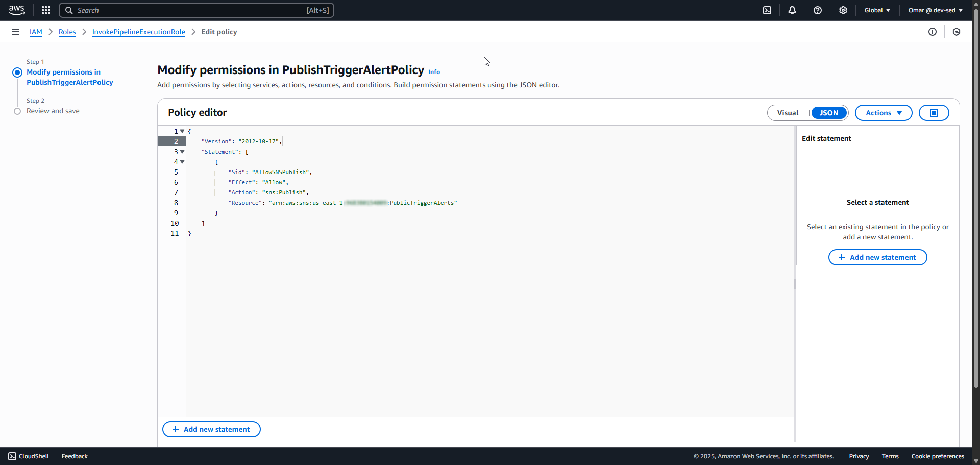Select the JSON editor mode

(x=829, y=113)
